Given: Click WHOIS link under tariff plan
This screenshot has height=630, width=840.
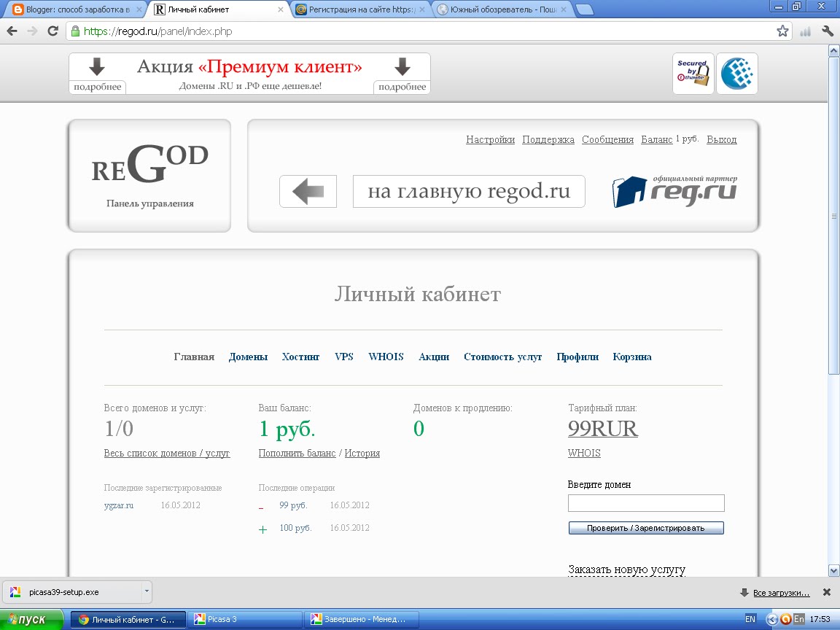Looking at the screenshot, I should click(584, 454).
